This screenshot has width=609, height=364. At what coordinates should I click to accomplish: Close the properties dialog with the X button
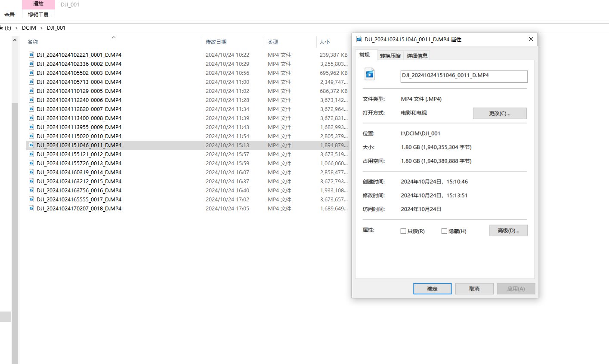531,39
